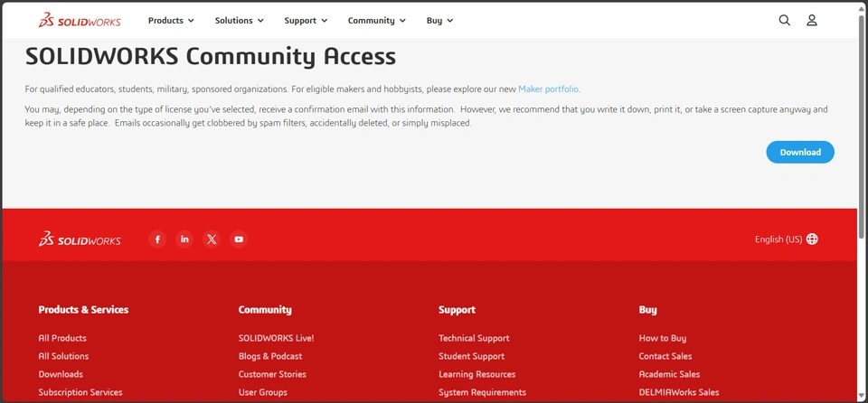Open Technical Support link
The width and height of the screenshot is (868, 403).
474,338
